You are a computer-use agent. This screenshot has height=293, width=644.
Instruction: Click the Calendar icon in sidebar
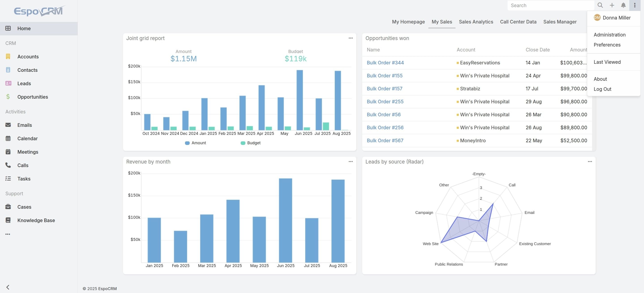pyautogui.click(x=8, y=138)
